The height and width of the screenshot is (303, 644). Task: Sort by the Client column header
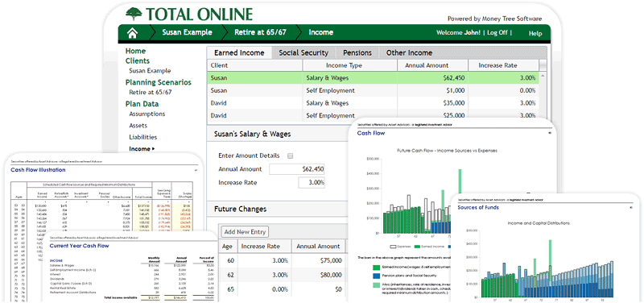click(254, 65)
